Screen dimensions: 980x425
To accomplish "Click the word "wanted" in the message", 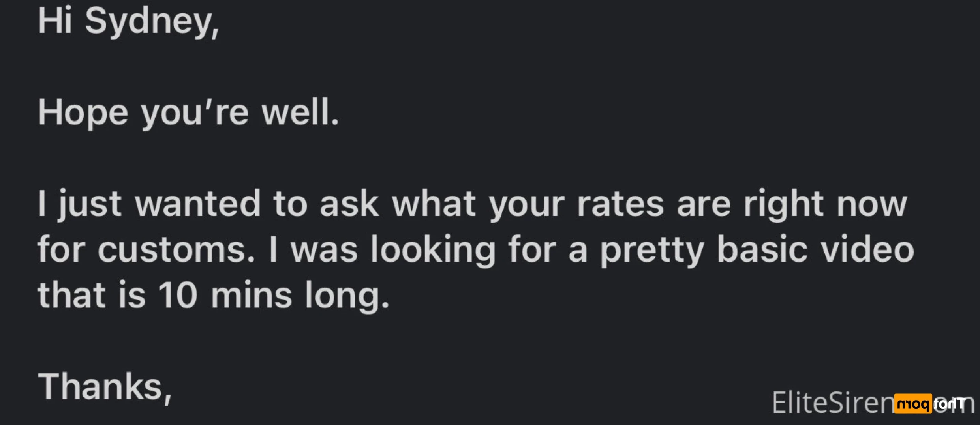I will [198, 204].
